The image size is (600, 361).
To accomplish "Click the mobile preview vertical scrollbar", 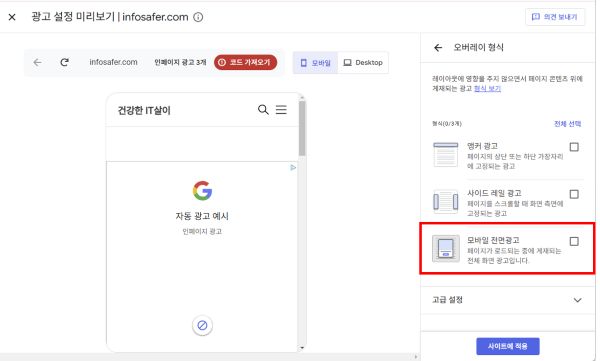I will pos(302,128).
